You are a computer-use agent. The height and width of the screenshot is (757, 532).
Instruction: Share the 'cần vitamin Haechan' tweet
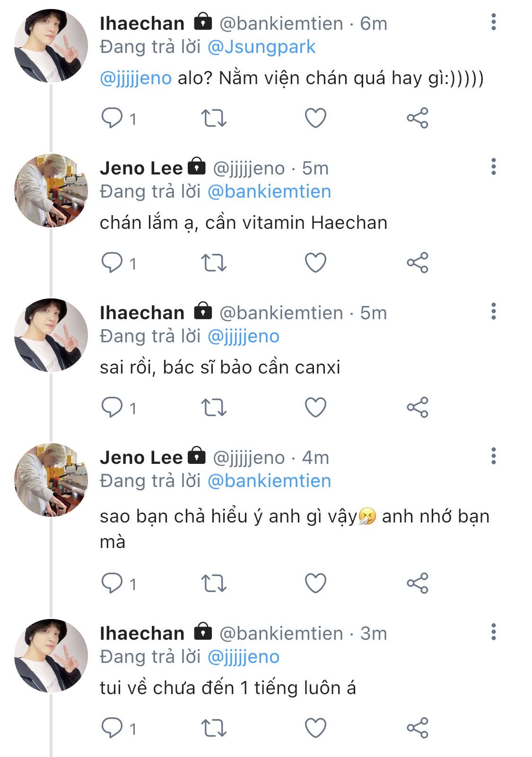417,263
